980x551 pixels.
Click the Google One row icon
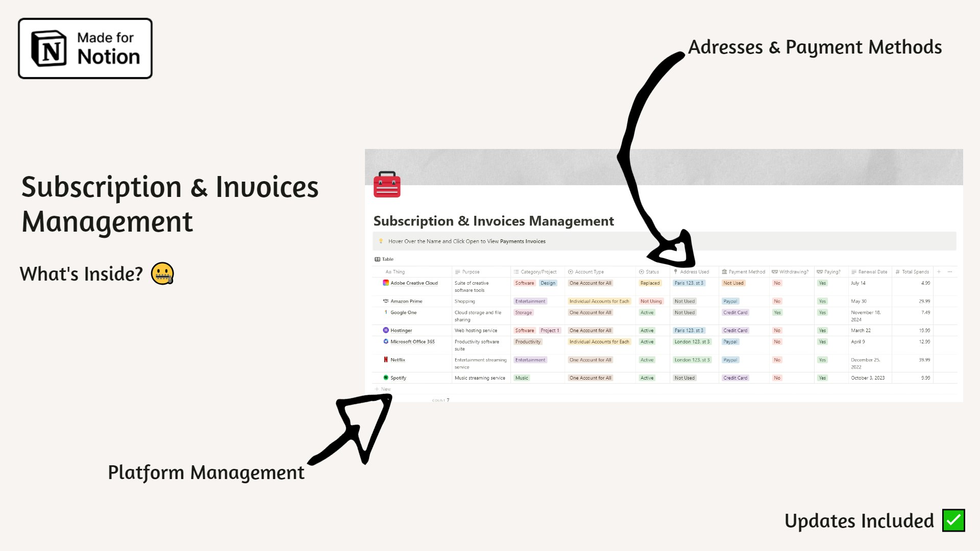click(x=386, y=312)
